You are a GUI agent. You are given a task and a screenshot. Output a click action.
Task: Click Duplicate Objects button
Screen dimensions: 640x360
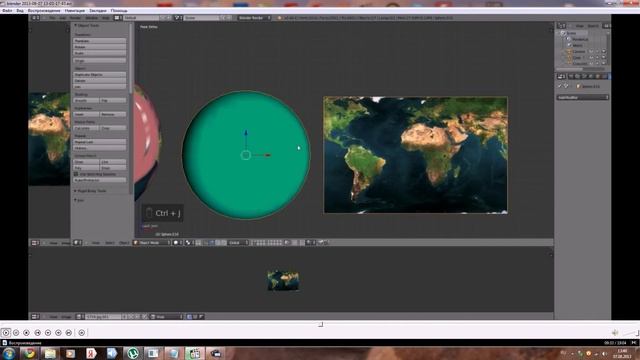click(x=100, y=75)
